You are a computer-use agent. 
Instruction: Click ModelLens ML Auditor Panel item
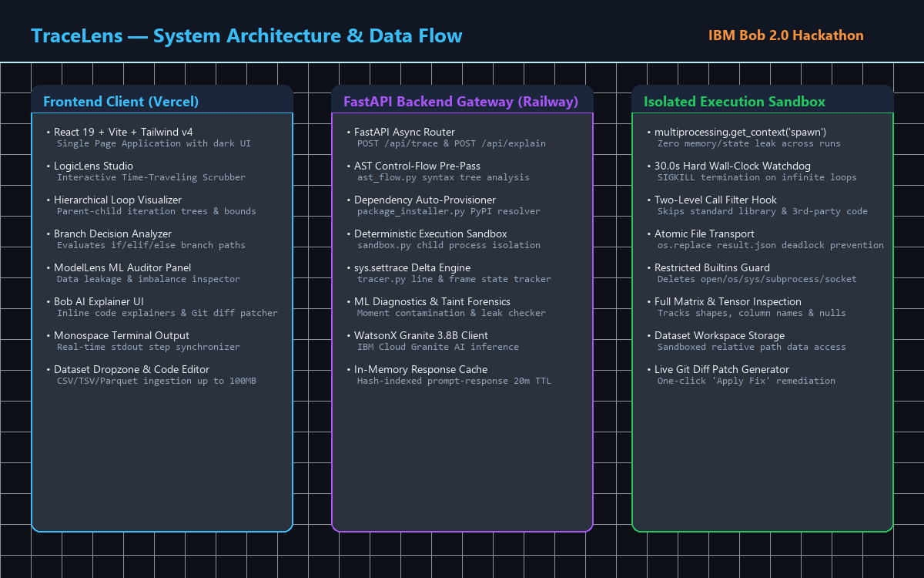coord(119,268)
